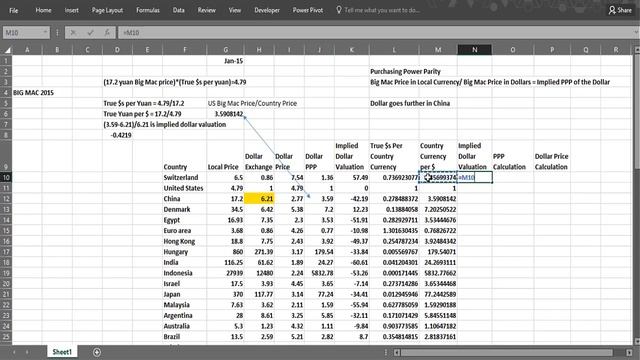Screen dimensions: 640x360
Task: Click the horizontal scrollbar thumb
Action: (507, 352)
